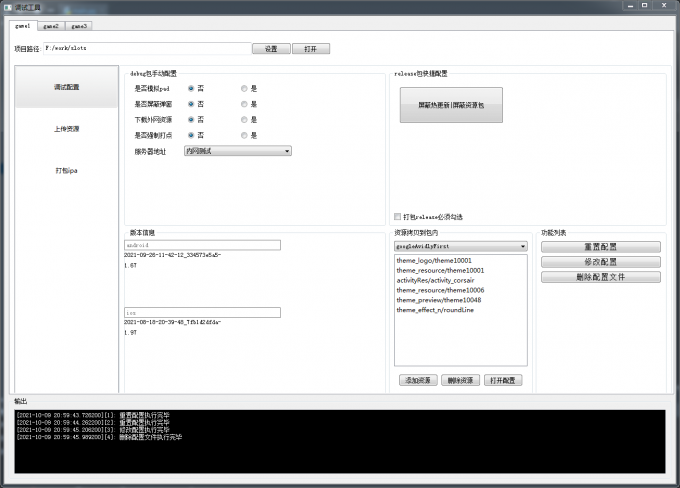Open the googleAvidlyFirst resource dropdown
This screenshot has width=680, height=488.
461,246
